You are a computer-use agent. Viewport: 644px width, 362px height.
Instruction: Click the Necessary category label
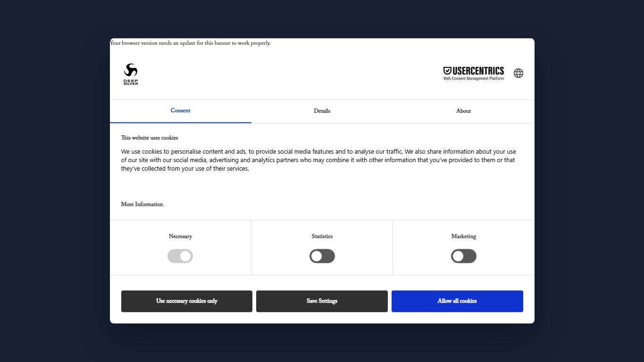180,237
